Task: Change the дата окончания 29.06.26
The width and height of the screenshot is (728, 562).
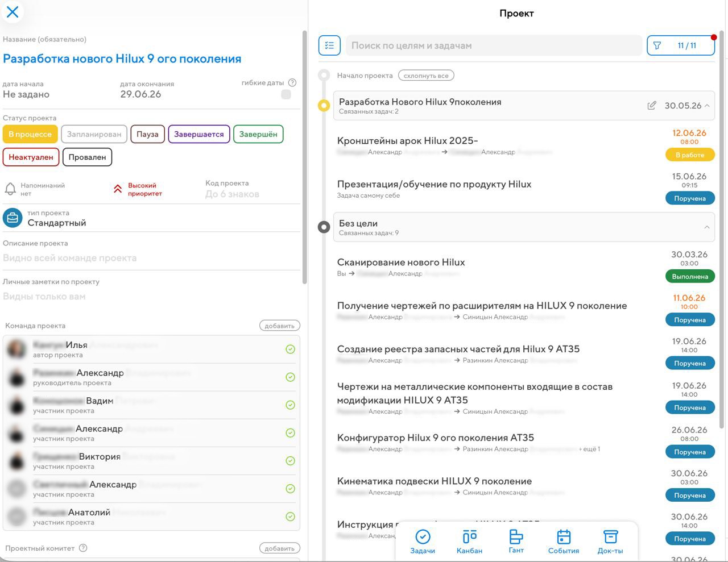Action: click(140, 94)
